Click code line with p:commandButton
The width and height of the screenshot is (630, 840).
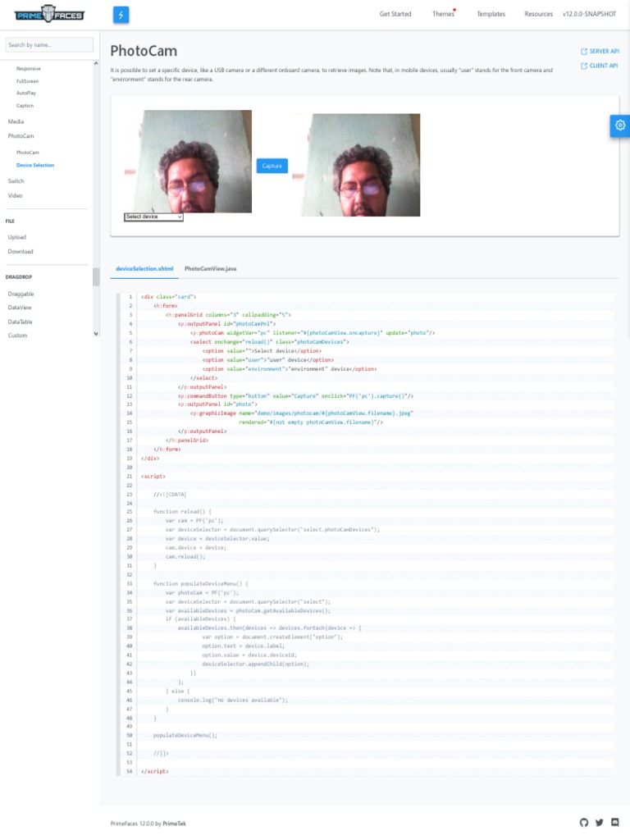tap(295, 396)
